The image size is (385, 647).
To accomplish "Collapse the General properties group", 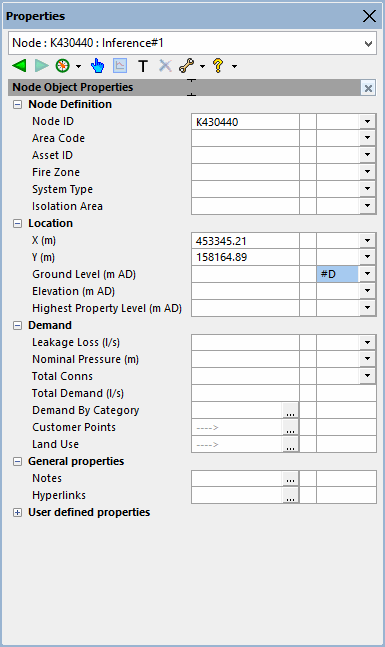I will pos(17,461).
